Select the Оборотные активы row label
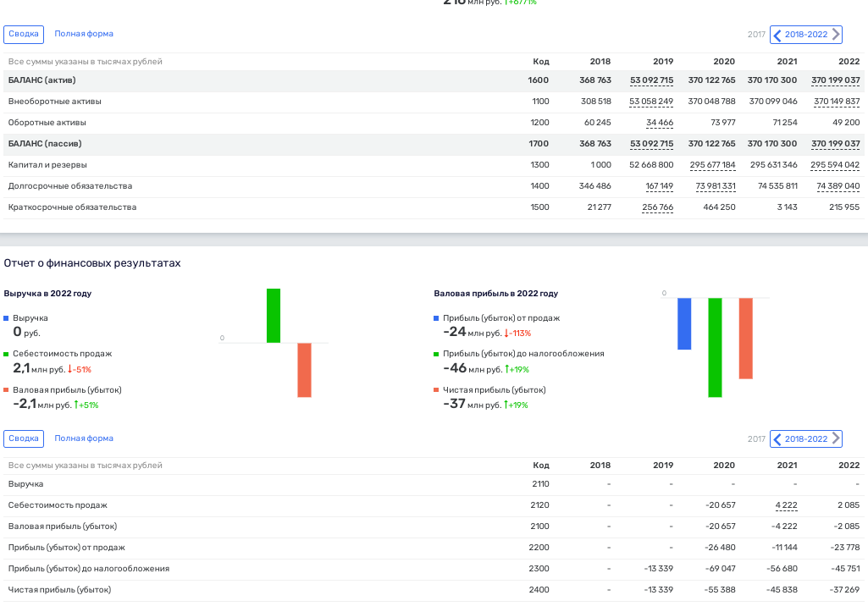868x612 pixels. (x=47, y=122)
